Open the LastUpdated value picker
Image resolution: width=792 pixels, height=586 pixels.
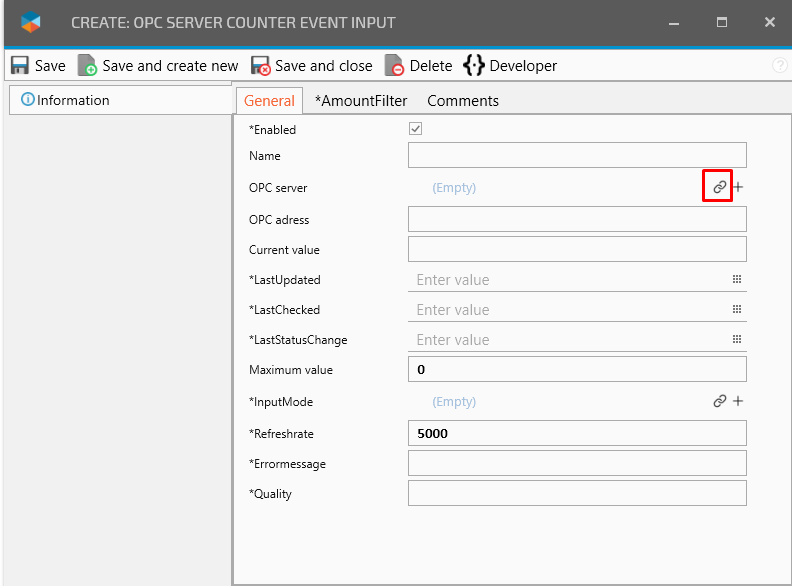[x=737, y=280]
